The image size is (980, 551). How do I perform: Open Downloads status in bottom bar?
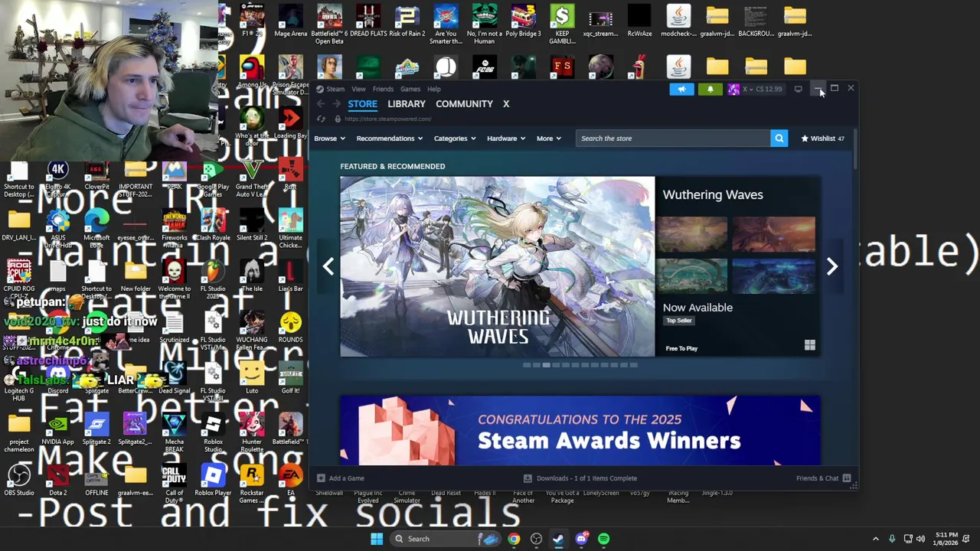point(580,478)
